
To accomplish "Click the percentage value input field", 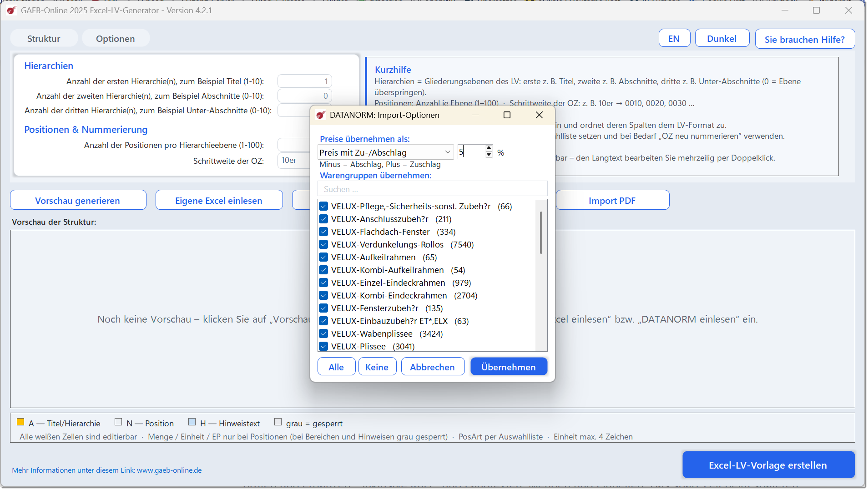I will click(472, 152).
